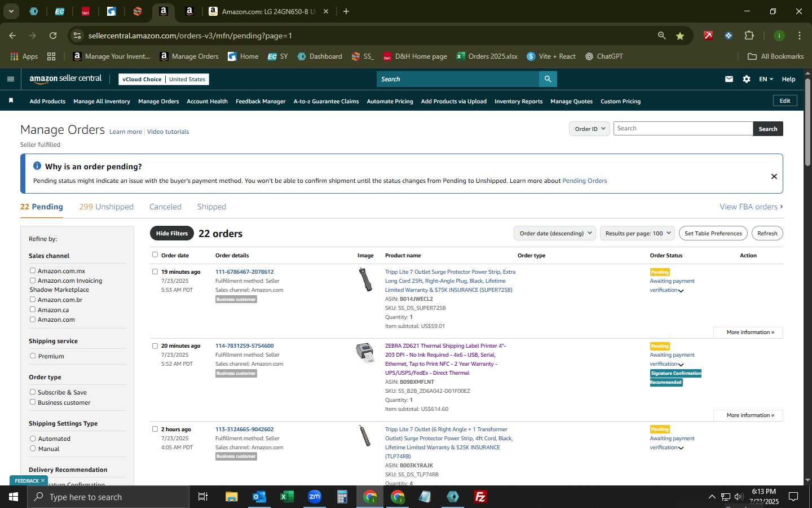This screenshot has width=812, height=508.
Task: Open File Explorer from the taskbar
Action: point(231,497)
